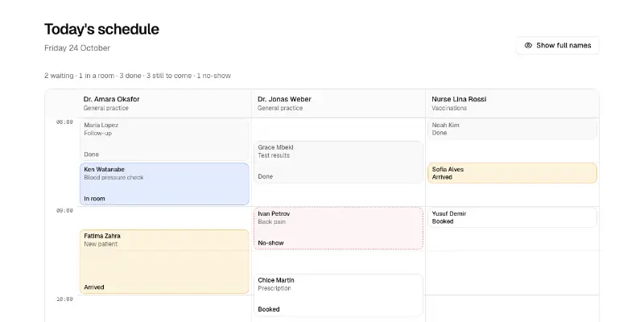
Task: Open Chloe Martin prescription appointment
Action: [338, 295]
